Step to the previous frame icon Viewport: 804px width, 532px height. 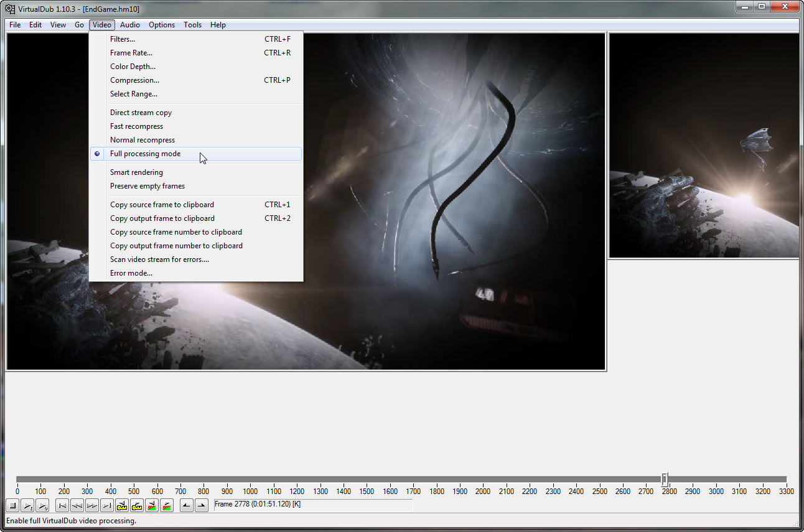tap(77, 506)
